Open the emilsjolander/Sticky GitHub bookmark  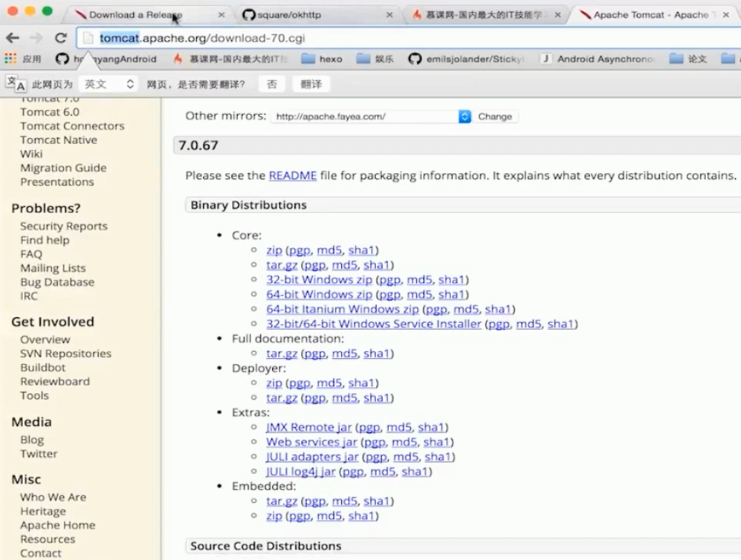466,59
